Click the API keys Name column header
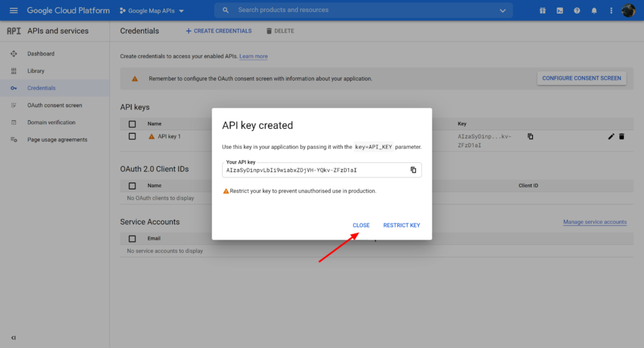The height and width of the screenshot is (348, 644). [x=155, y=124]
